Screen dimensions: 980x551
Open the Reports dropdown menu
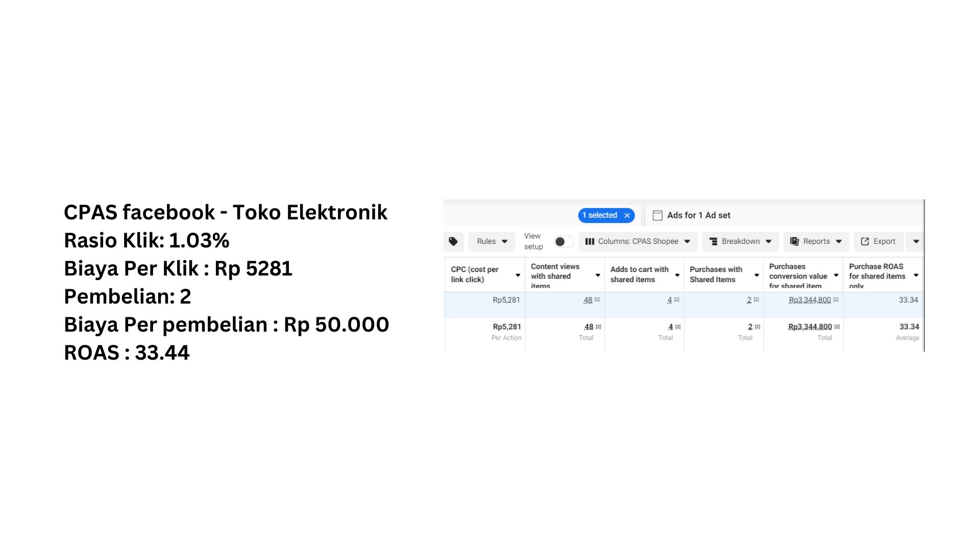pyautogui.click(x=816, y=241)
